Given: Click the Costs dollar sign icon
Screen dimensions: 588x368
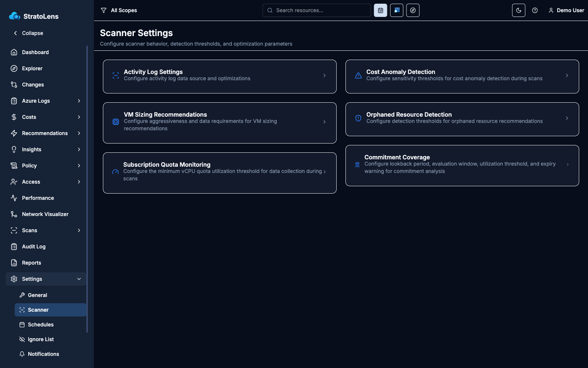Looking at the screenshot, I should pos(14,117).
